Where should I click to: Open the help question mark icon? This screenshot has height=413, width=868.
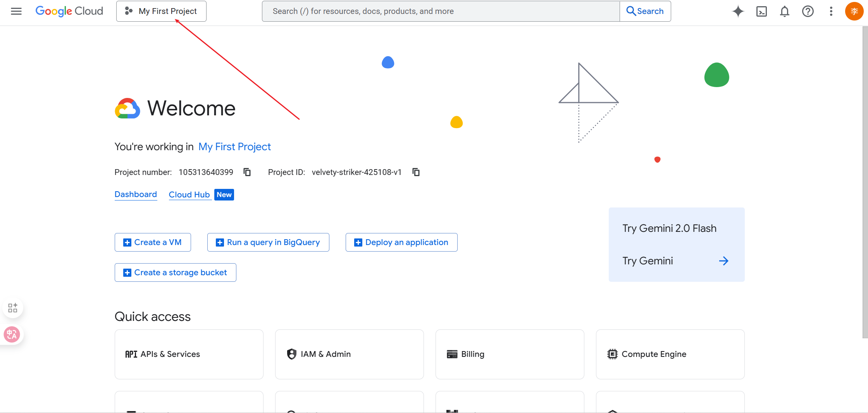tap(808, 11)
